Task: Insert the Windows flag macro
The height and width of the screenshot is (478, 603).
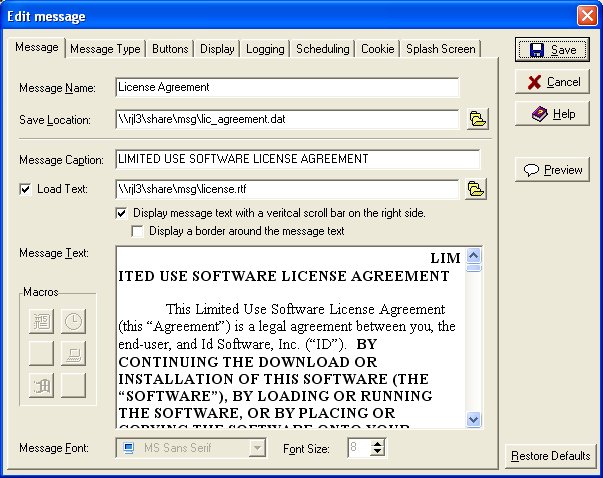Action: point(41,385)
